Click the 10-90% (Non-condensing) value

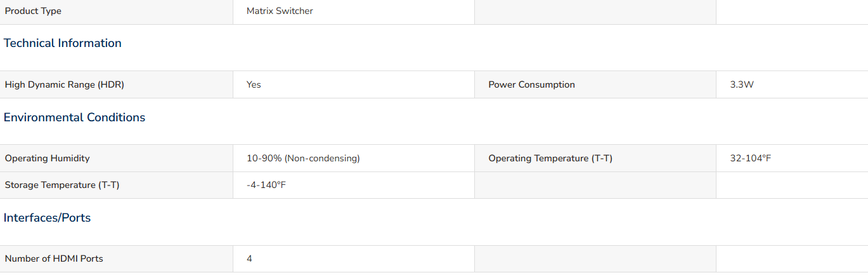(303, 158)
